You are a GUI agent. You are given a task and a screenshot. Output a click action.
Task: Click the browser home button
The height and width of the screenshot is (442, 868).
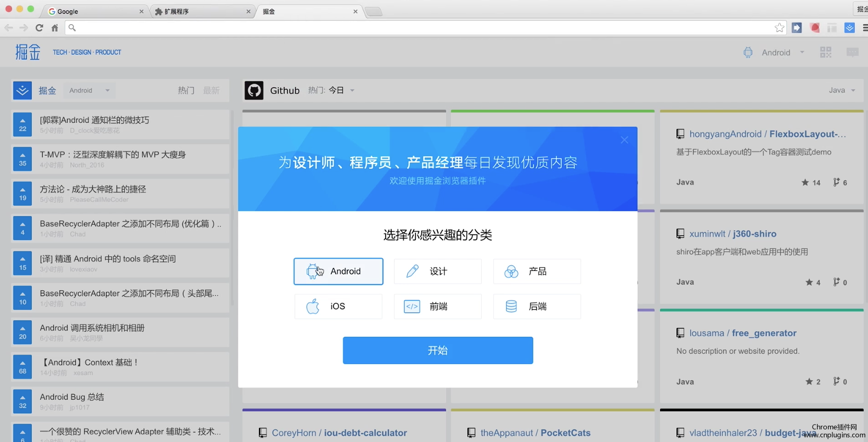(x=54, y=28)
